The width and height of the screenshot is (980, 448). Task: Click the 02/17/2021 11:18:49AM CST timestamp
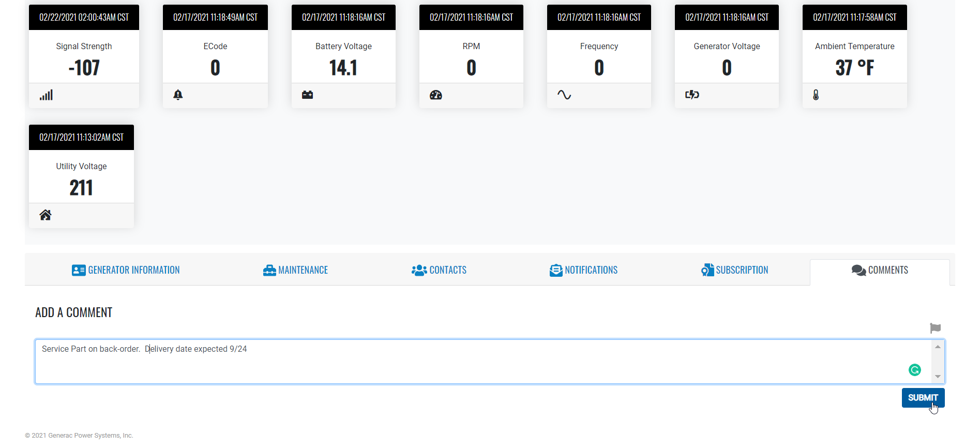click(x=215, y=18)
